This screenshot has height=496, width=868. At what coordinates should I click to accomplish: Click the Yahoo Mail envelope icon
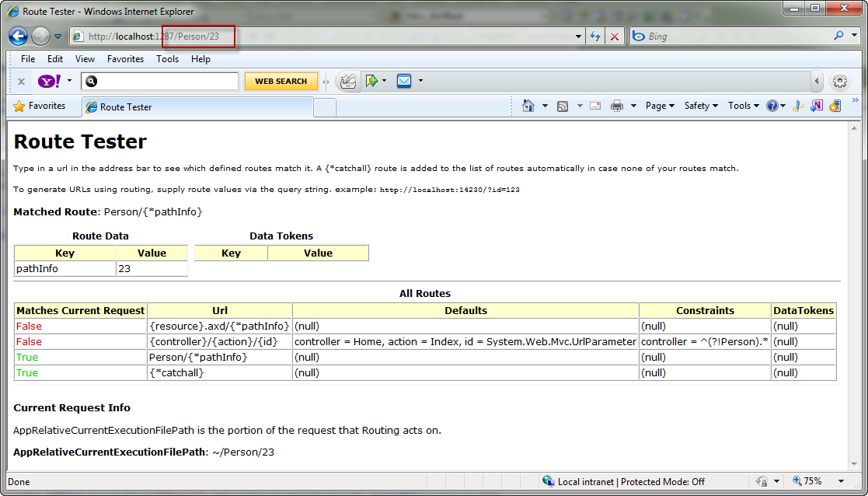tap(404, 82)
